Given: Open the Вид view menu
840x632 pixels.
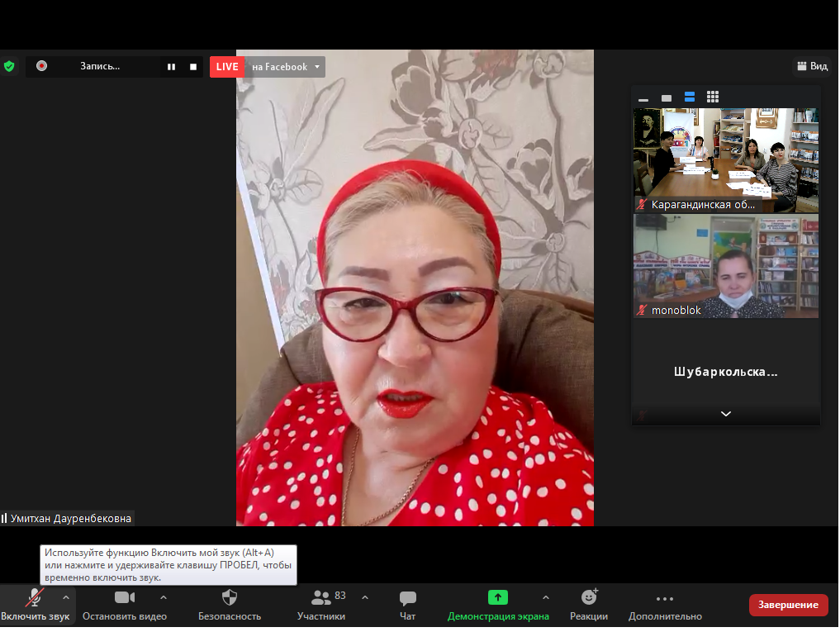Looking at the screenshot, I should [811, 66].
